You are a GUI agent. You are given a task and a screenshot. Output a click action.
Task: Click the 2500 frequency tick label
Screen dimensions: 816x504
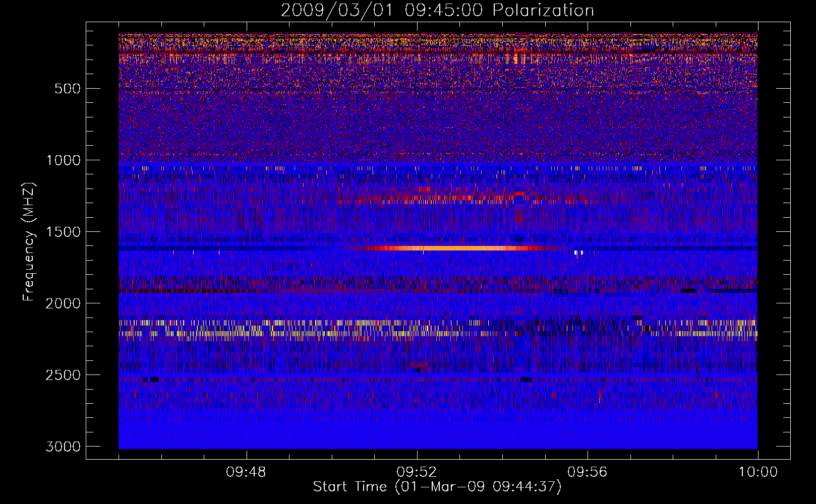point(64,375)
